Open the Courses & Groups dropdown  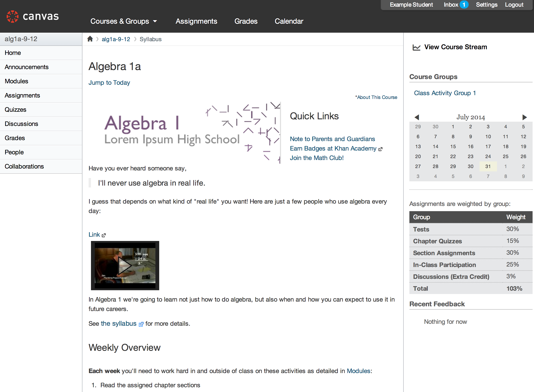click(x=124, y=21)
